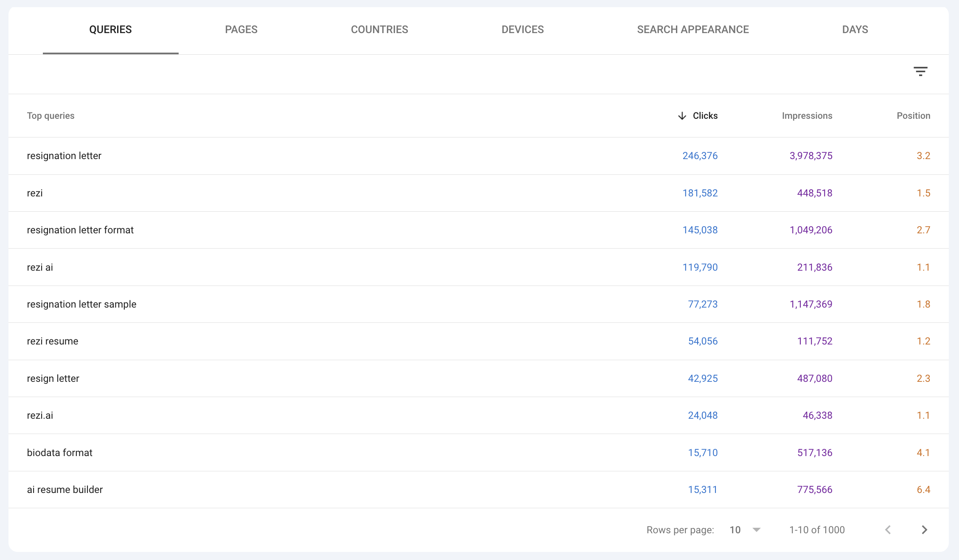Open the Days tab
959x560 pixels.
pos(855,30)
